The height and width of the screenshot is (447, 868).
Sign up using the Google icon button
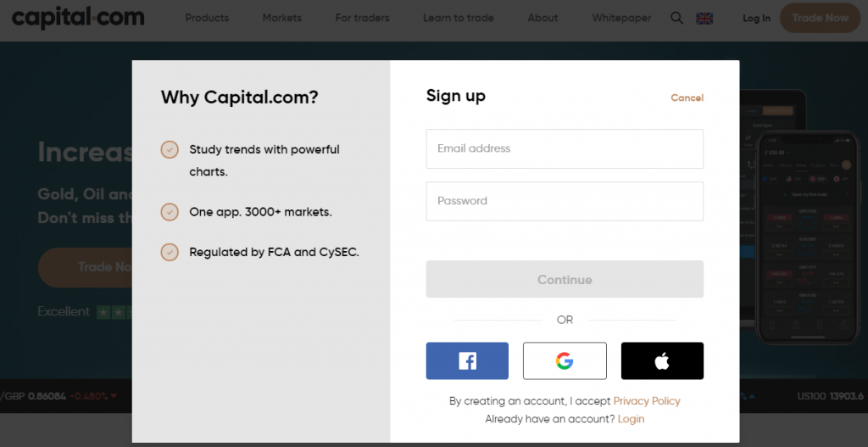click(564, 360)
